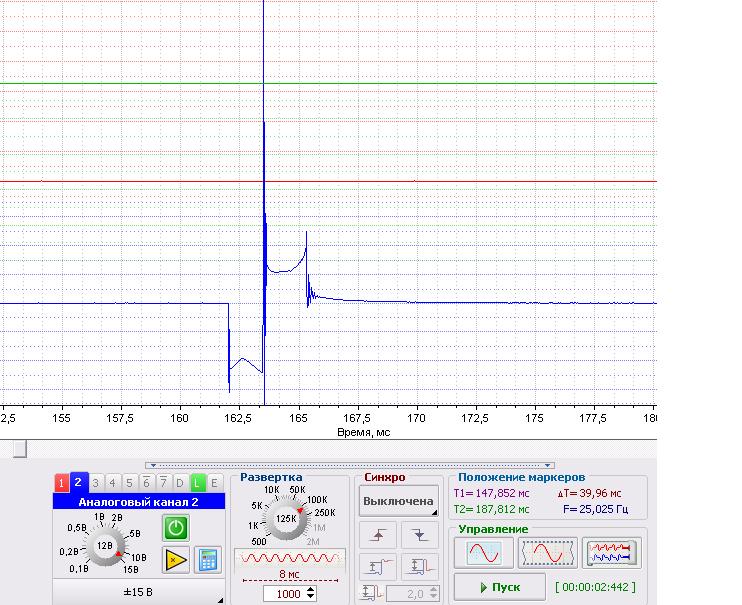Click the yellow amplifier triangle icon
Screen dimensions: 742x605
[x=176, y=560]
